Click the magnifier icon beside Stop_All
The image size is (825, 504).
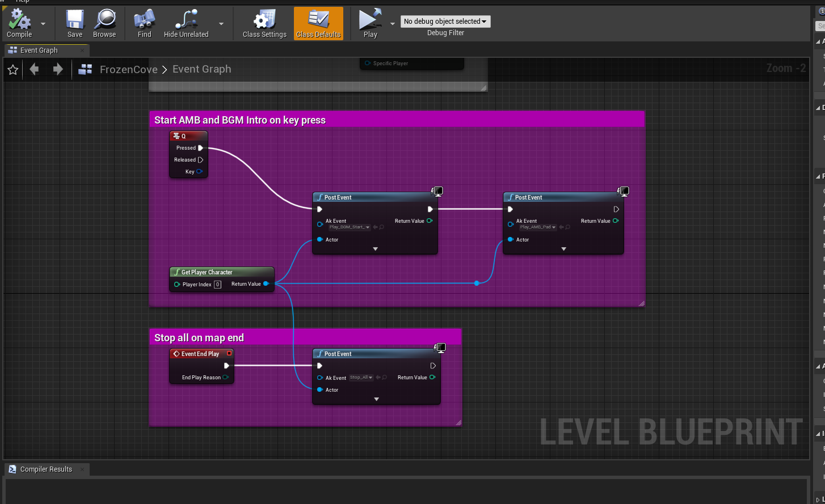pyautogui.click(x=385, y=378)
